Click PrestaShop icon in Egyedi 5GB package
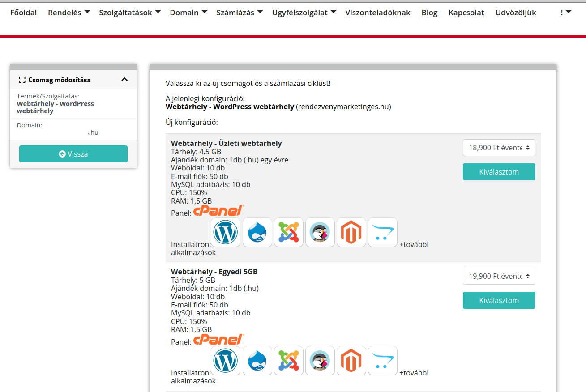This screenshot has height=392, width=586. coord(320,361)
